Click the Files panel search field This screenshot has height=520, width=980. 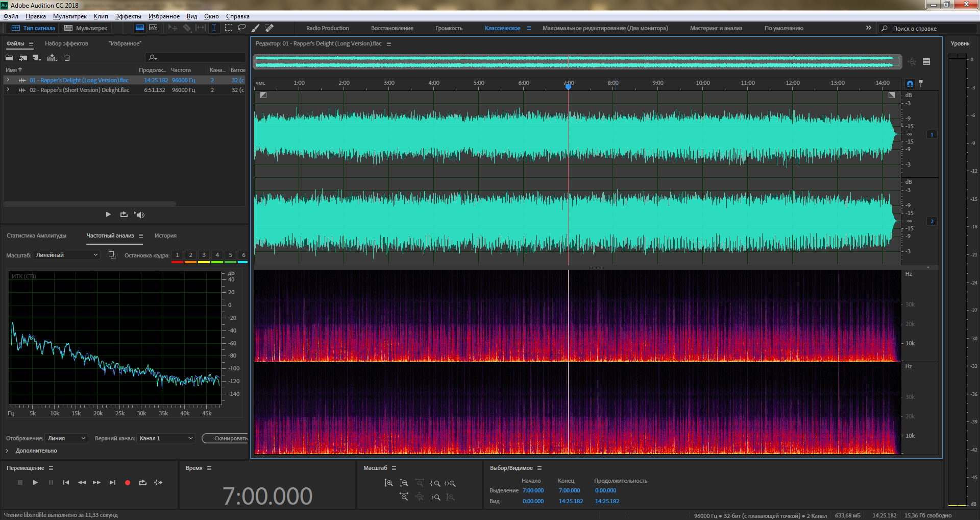(196, 57)
